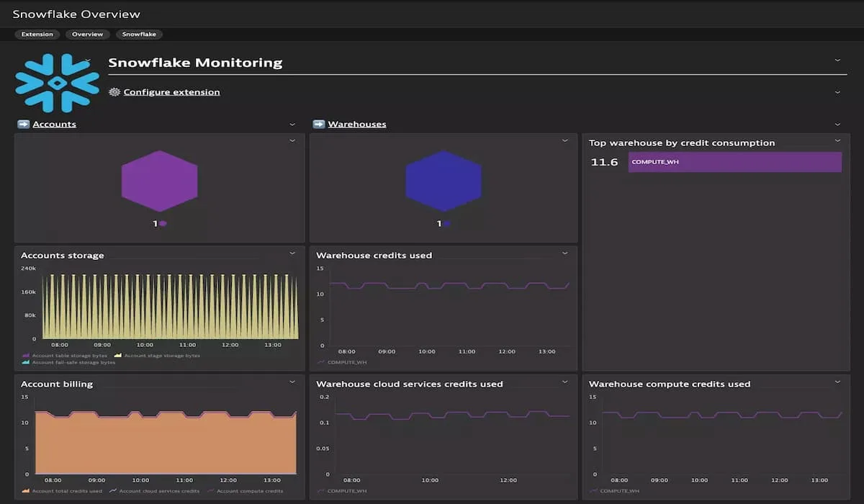Screen dimensions: 864x504
Task: Select the blue warehouses hexagon honeycomb
Action: coord(444,181)
